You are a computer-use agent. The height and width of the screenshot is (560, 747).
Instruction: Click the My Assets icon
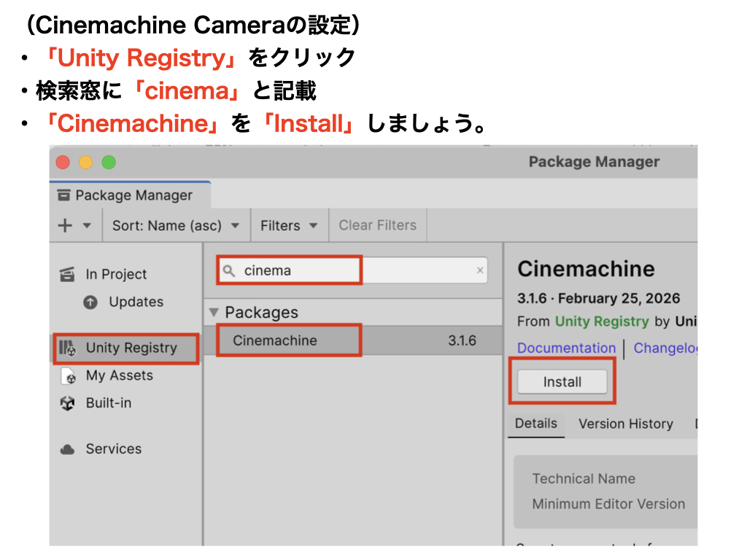[68, 376]
